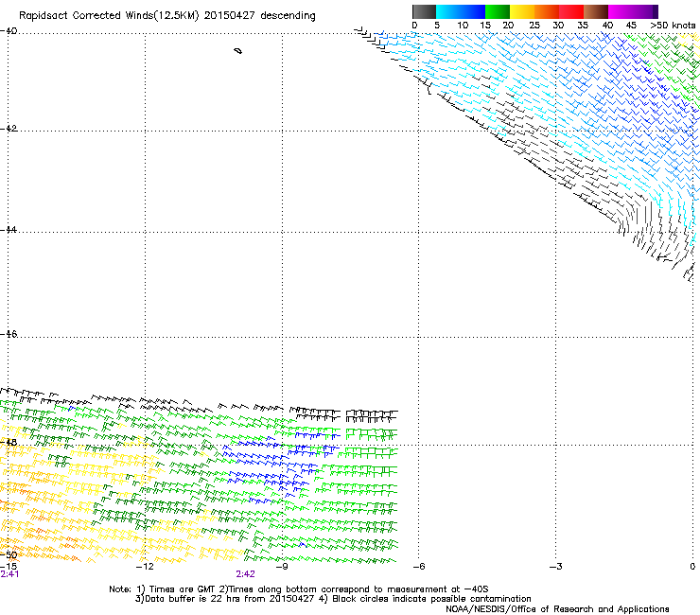The image size is (700, 615).
Task: Click the note 'Data buffer is 22 hrs'
Action: 192,599
